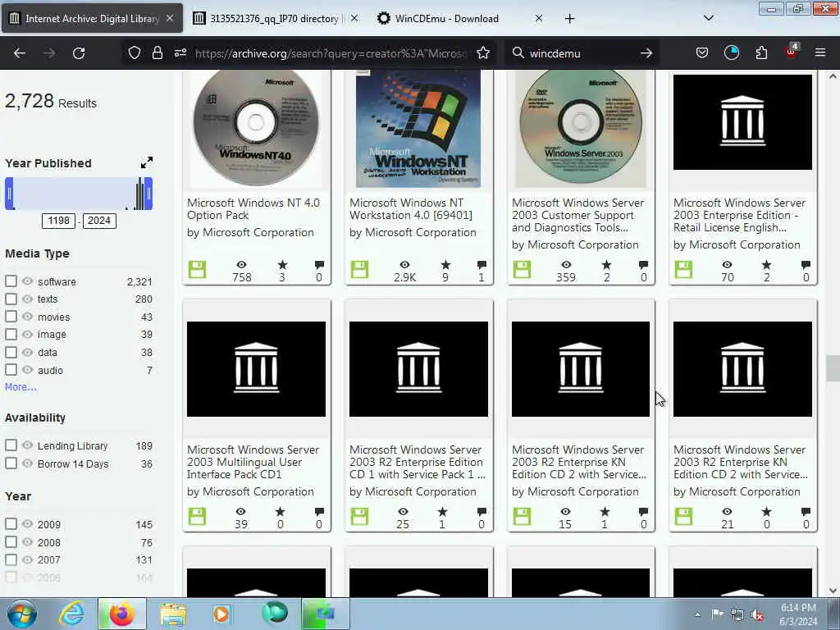Click the left handle of Year Published slider

9,194
